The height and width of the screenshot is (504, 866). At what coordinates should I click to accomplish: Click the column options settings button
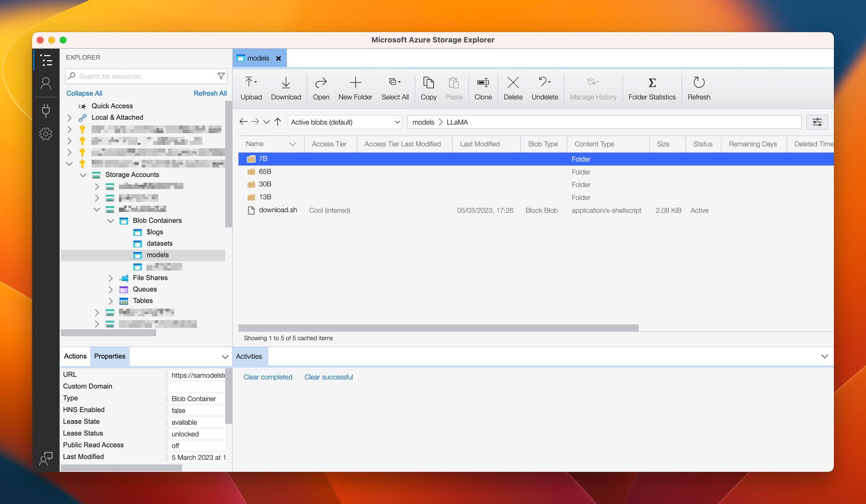click(x=817, y=122)
